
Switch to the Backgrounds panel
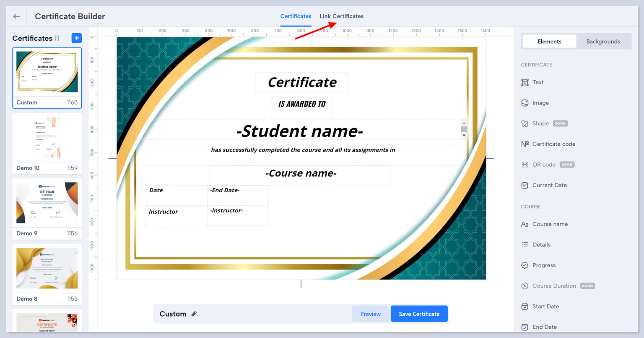(x=603, y=42)
